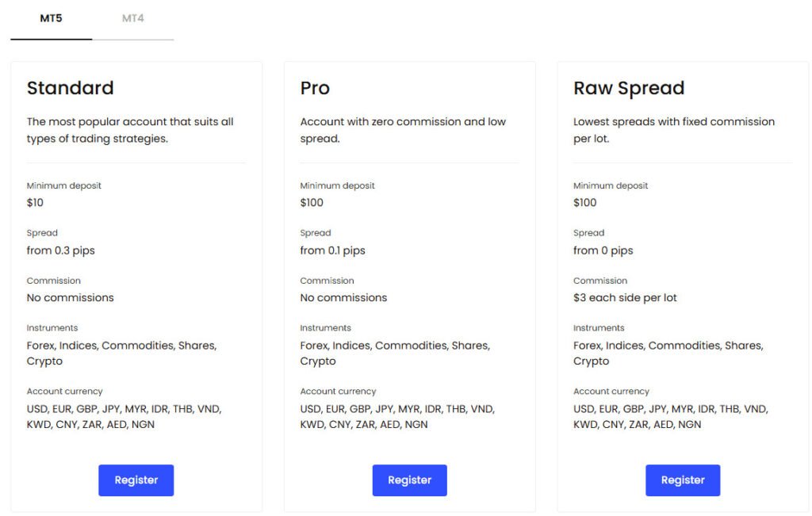
Task: Select the Pro account card
Action: tap(409, 285)
